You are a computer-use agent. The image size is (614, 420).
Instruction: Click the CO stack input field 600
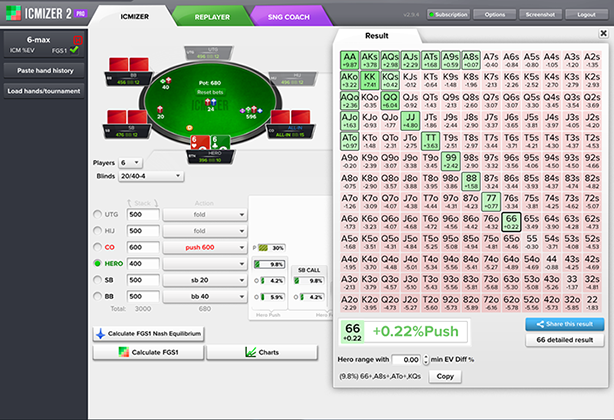(143, 247)
